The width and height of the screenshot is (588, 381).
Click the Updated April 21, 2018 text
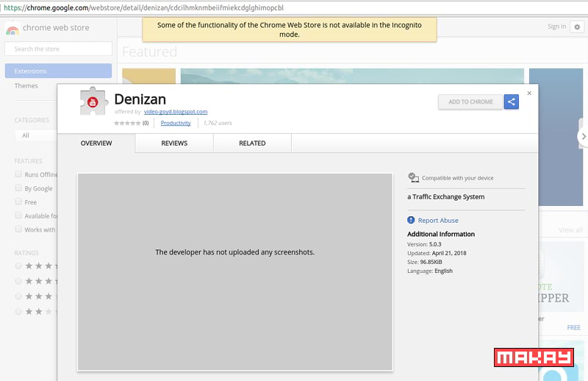coord(437,253)
